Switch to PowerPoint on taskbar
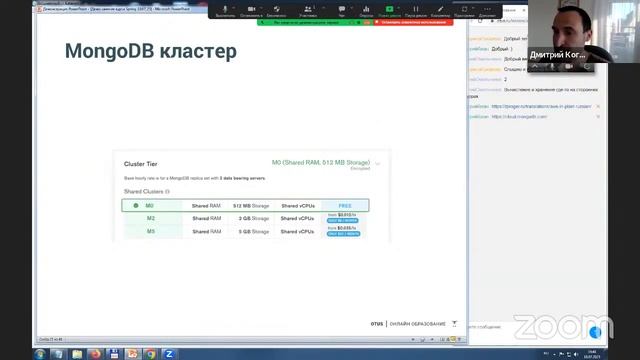 click(132, 354)
